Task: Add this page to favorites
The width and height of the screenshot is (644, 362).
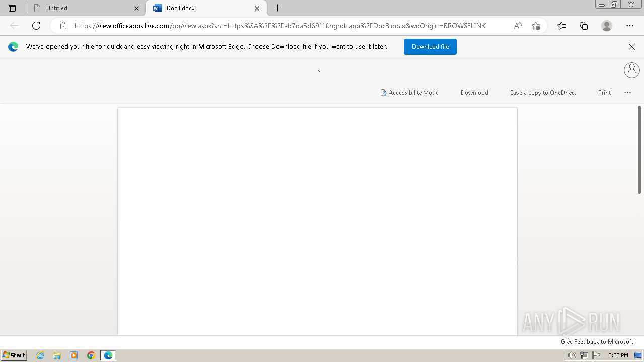Action: pyautogui.click(x=536, y=26)
